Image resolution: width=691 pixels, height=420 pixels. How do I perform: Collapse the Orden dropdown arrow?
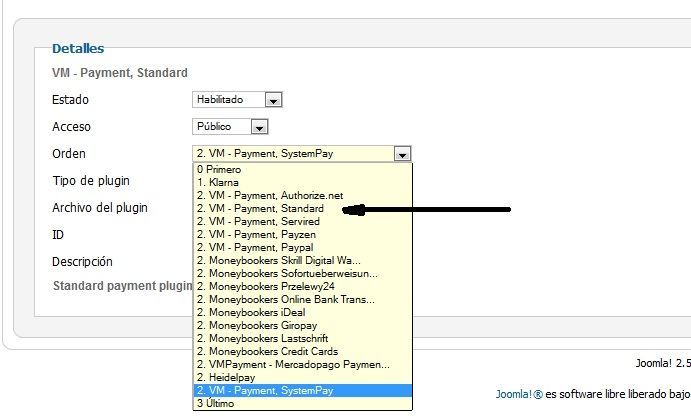coord(402,154)
